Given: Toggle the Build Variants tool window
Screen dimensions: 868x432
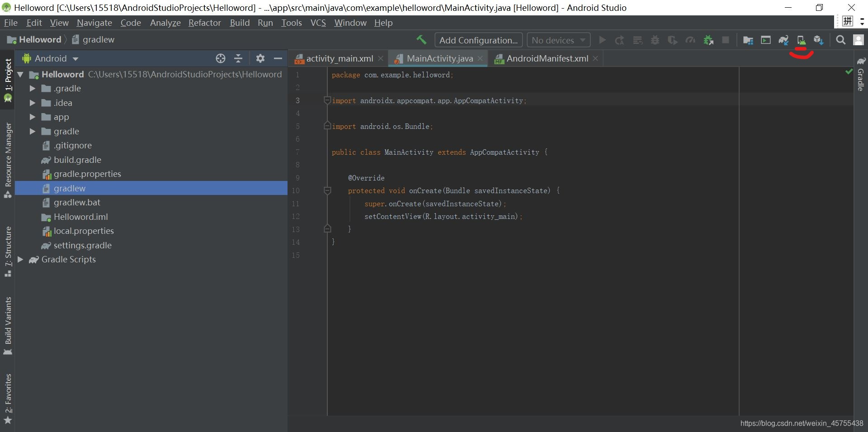Looking at the screenshot, I should 8,326.
